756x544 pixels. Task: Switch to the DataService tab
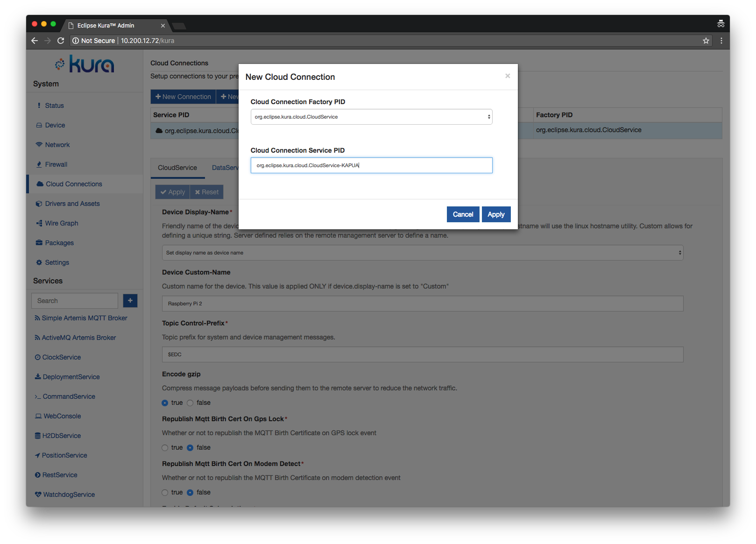pos(225,168)
